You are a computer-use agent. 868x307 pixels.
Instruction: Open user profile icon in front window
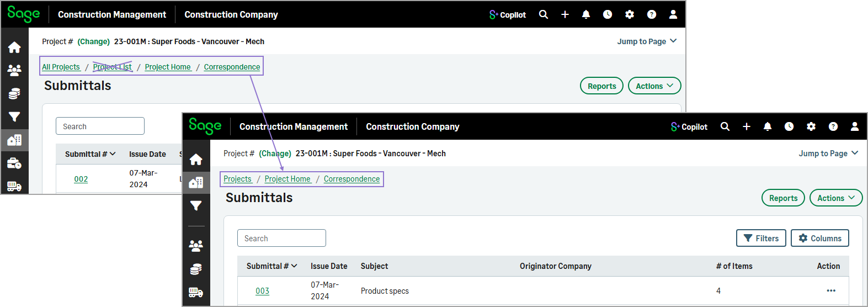(x=855, y=126)
